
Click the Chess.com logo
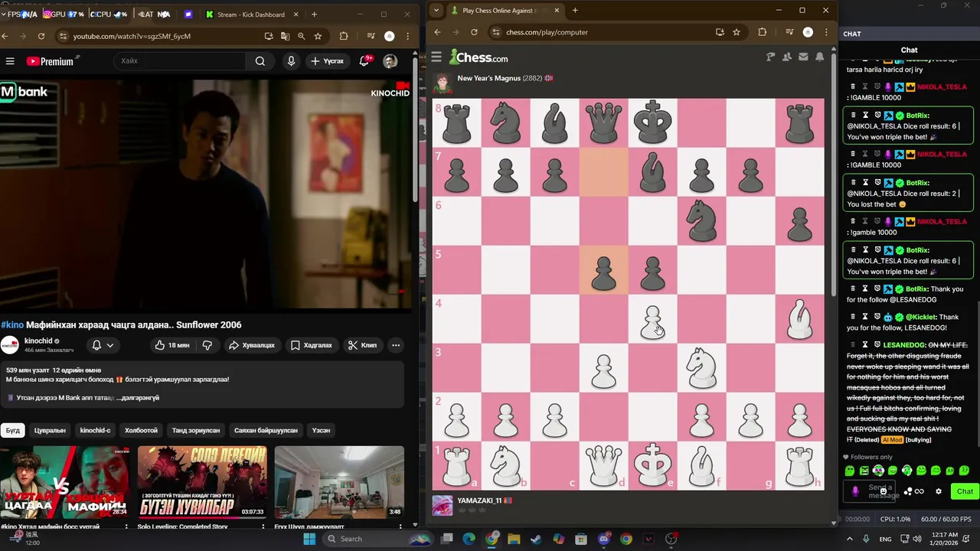click(x=479, y=57)
